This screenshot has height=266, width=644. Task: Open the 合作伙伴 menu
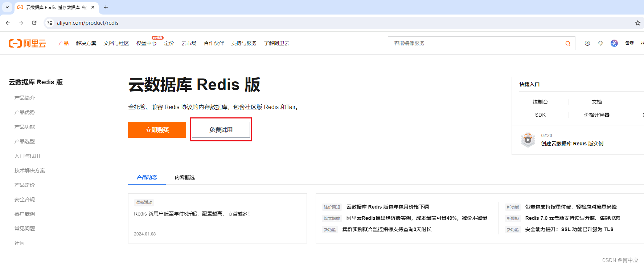(x=214, y=43)
